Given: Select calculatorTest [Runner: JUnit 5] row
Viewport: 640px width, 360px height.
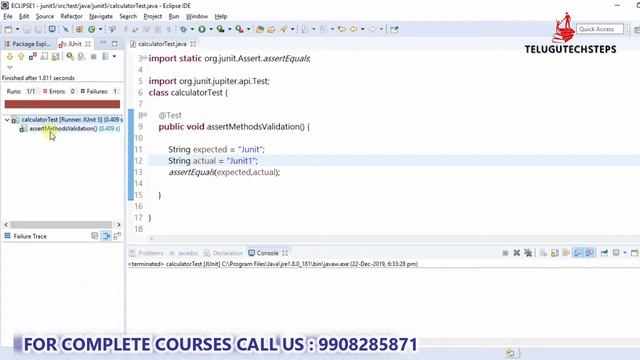Looking at the screenshot, I should 67,120.
